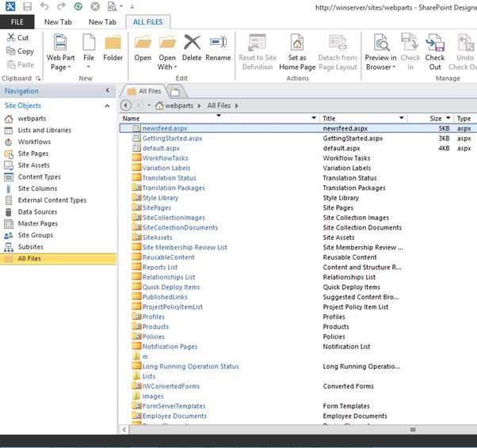Open Data Sources in navigation
The image size is (477, 448).
tap(37, 212)
